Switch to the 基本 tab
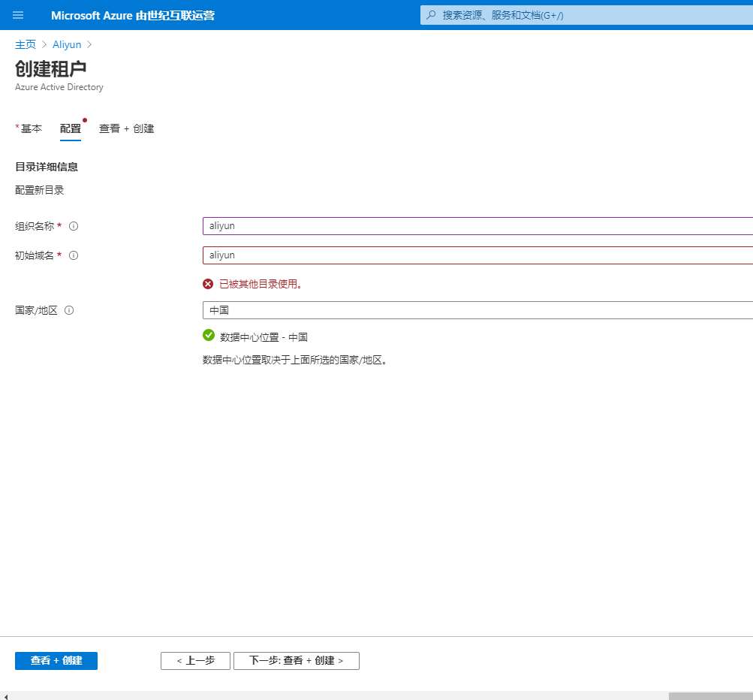 click(31, 128)
